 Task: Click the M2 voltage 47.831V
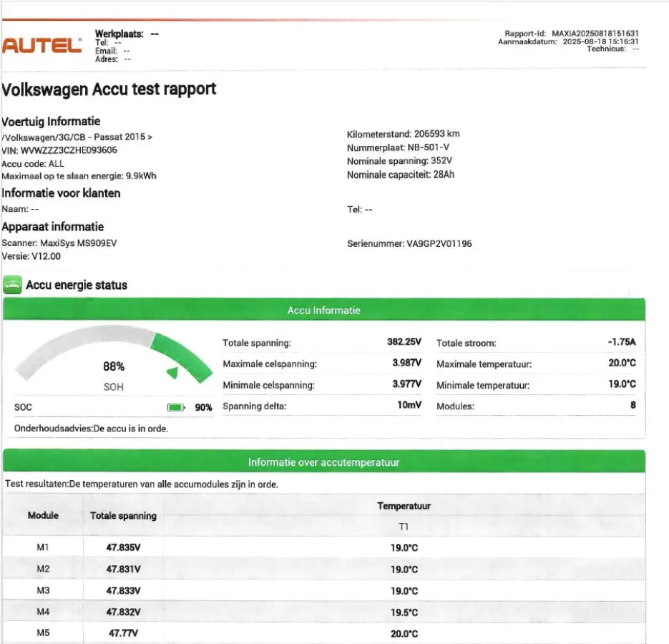click(x=123, y=570)
